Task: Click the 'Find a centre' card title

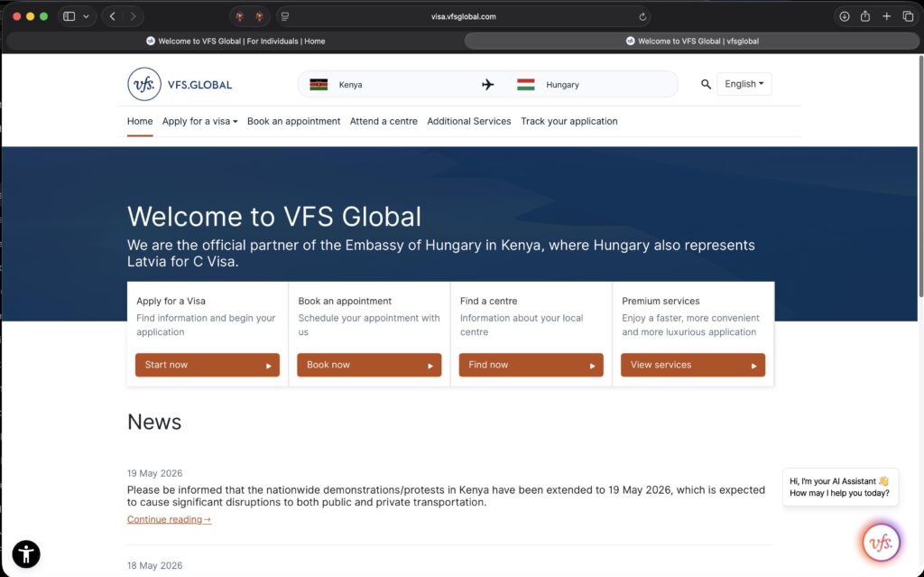Action: coord(488,301)
